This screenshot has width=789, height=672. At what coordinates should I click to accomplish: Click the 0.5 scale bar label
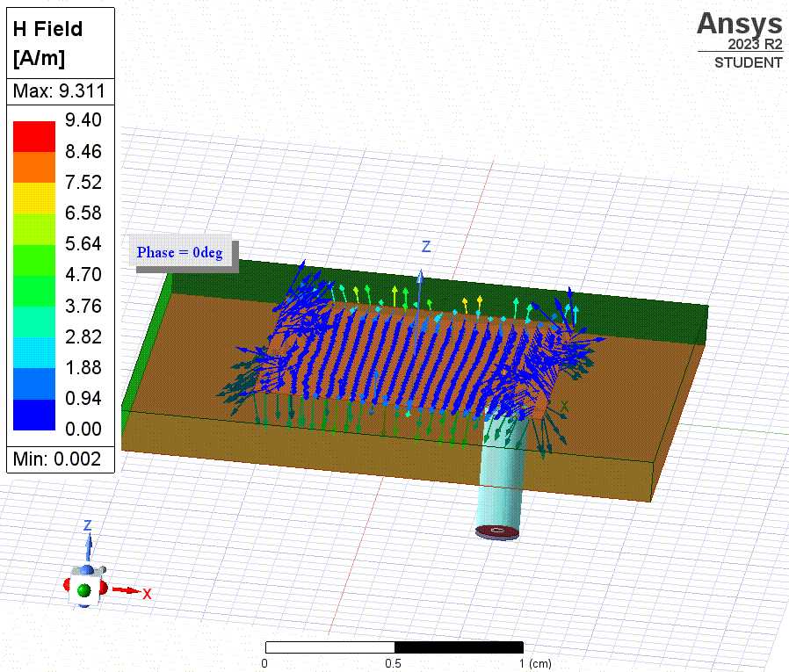393,663
